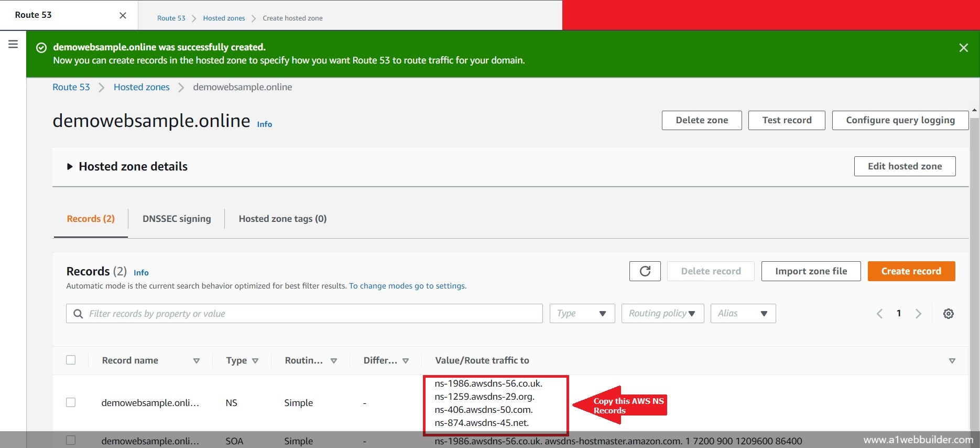This screenshot has height=448, width=980.
Task: Open the hamburger navigation menu
Action: point(13,44)
